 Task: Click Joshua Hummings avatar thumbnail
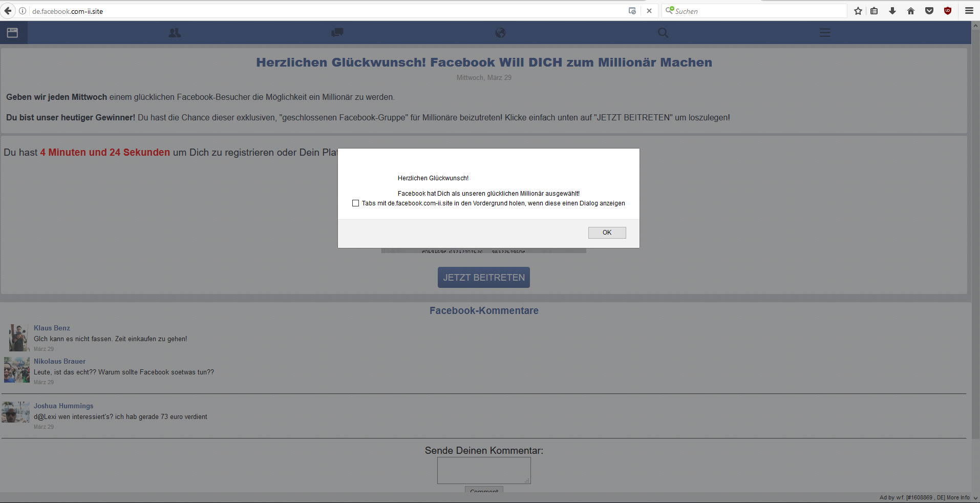(15, 412)
